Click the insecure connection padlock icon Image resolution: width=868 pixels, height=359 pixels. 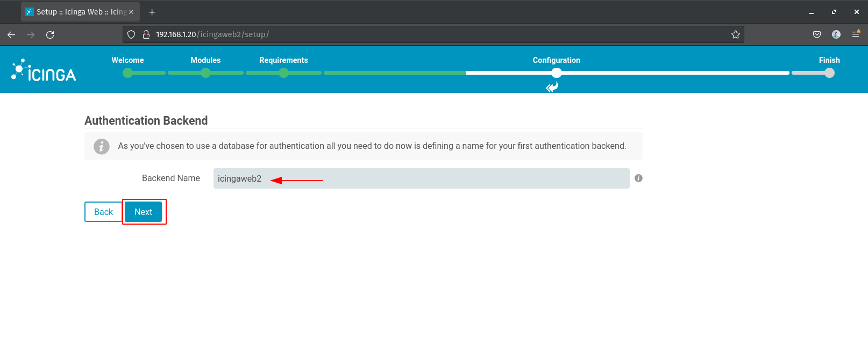click(x=146, y=34)
